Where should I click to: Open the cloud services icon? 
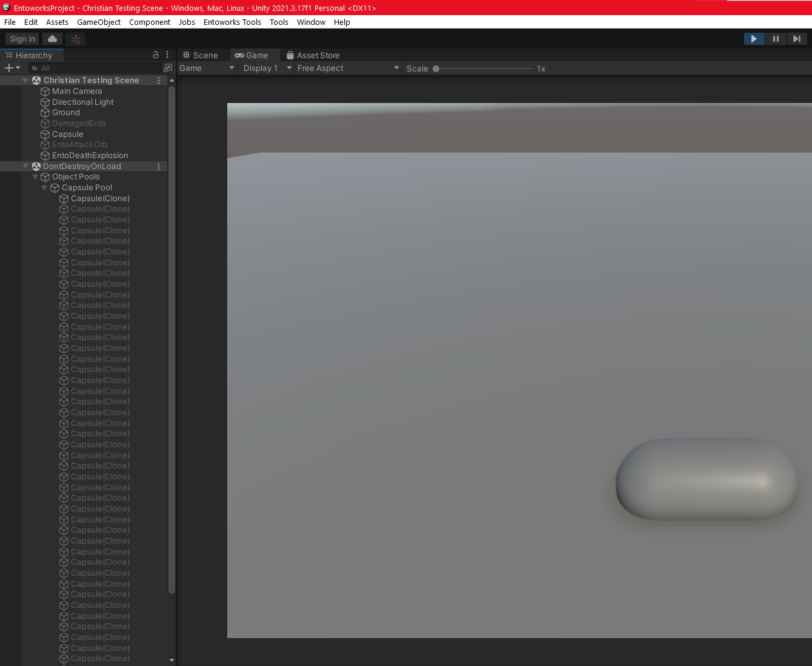(x=53, y=39)
